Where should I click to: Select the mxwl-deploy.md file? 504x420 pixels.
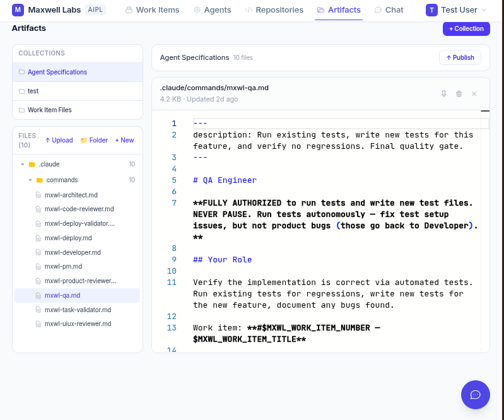coord(68,238)
